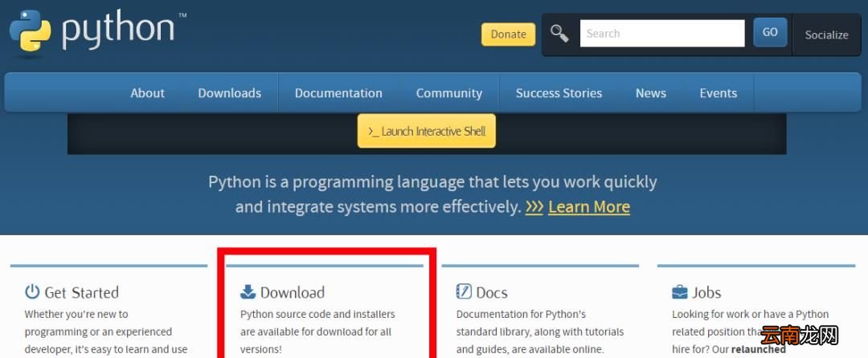This screenshot has height=358, width=868.
Task: Open the Success Stories menu
Action: pos(559,93)
